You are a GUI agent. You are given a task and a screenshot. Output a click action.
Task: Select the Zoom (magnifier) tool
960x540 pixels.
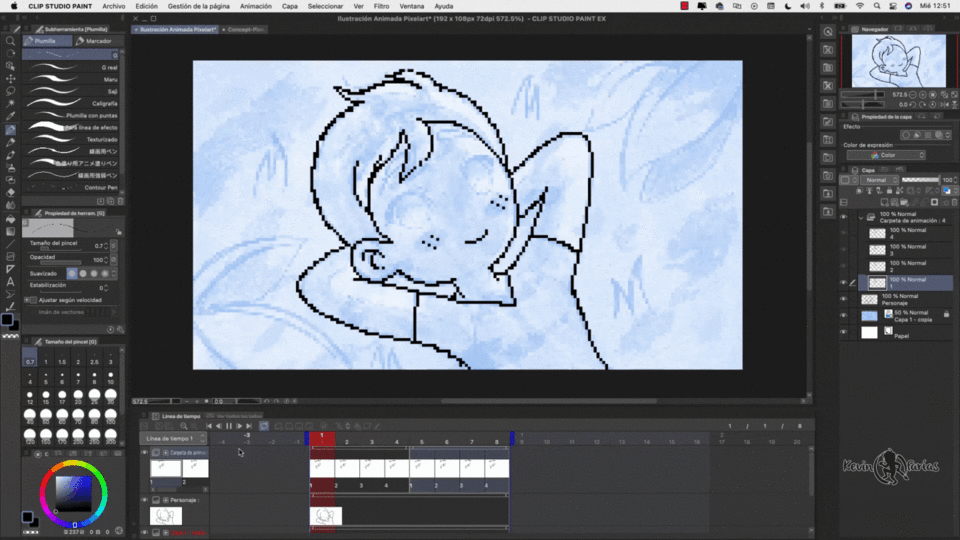(x=10, y=41)
